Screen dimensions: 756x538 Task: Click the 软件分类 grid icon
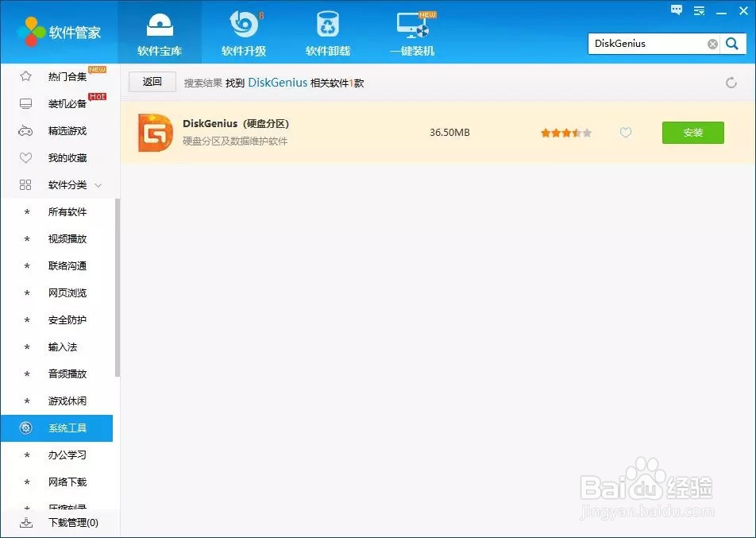[25, 185]
